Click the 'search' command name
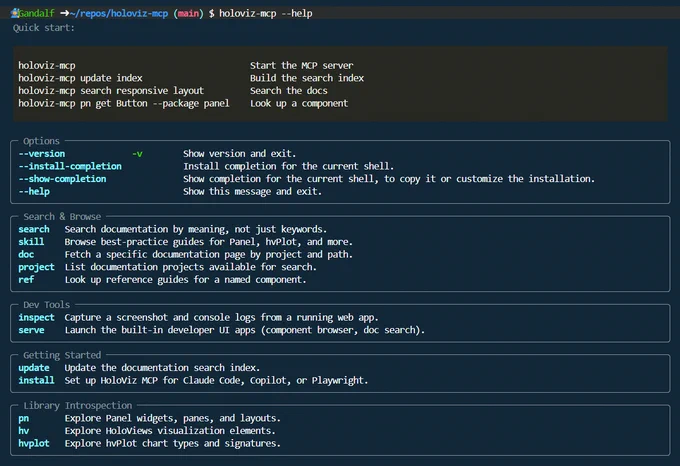The width and height of the screenshot is (680, 466). click(x=34, y=229)
